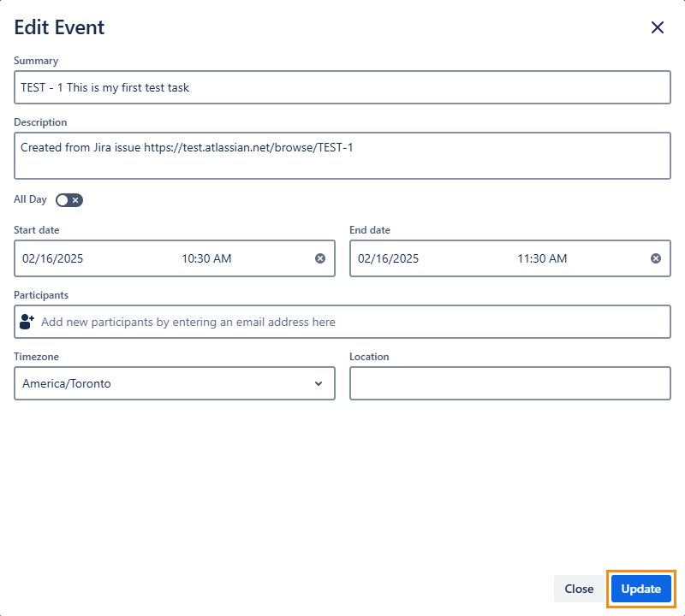Click the Timezone field label
Screen dimensions: 685x616
point(37,357)
